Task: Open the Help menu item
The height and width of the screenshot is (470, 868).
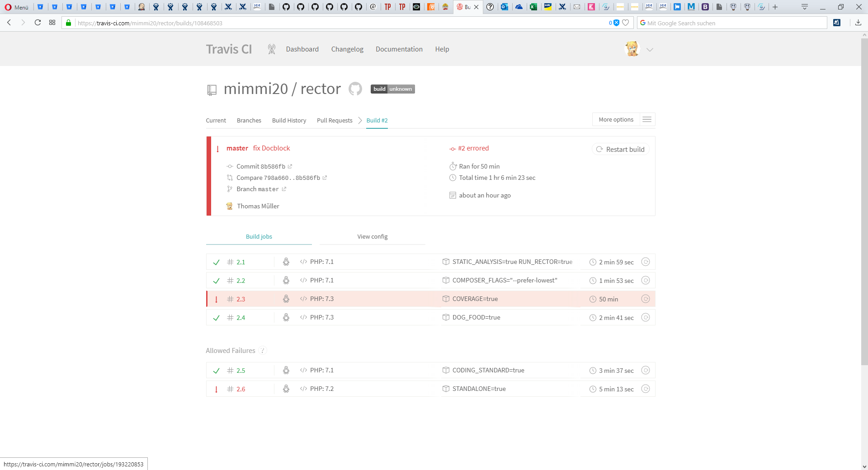Action: pos(442,49)
